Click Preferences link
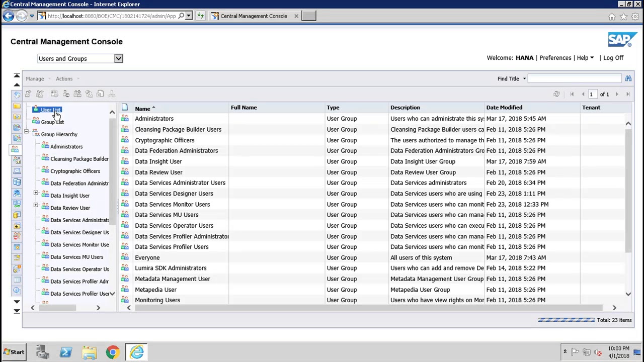This screenshot has height=362, width=644. [555, 58]
